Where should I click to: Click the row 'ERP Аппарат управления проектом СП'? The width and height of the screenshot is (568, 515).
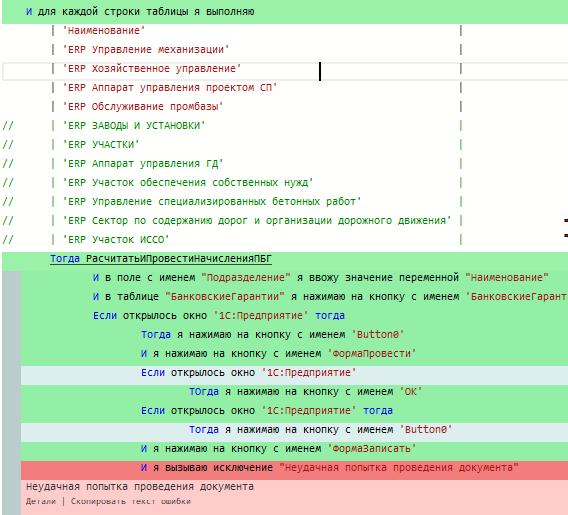coord(170,88)
